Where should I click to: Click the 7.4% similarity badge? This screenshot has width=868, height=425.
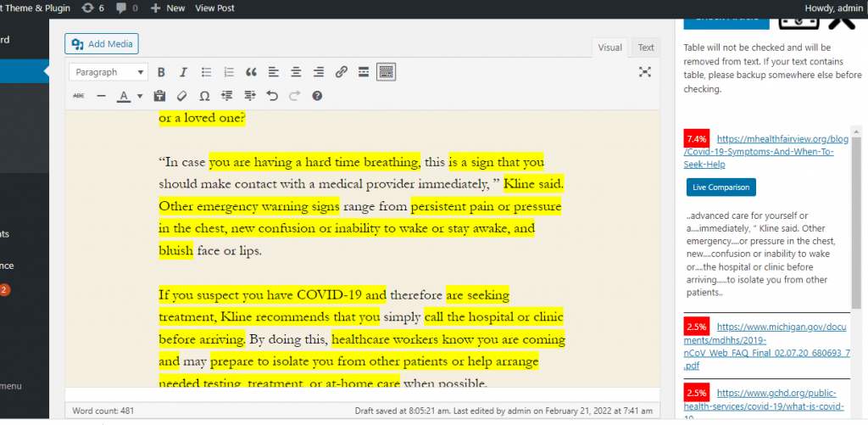[697, 138]
